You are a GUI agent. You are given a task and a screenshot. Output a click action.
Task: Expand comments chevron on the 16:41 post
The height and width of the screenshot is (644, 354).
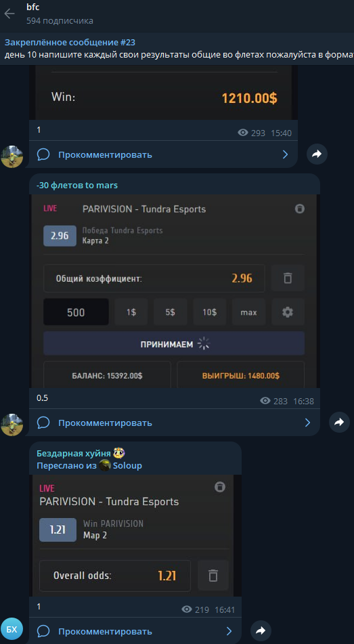229,631
